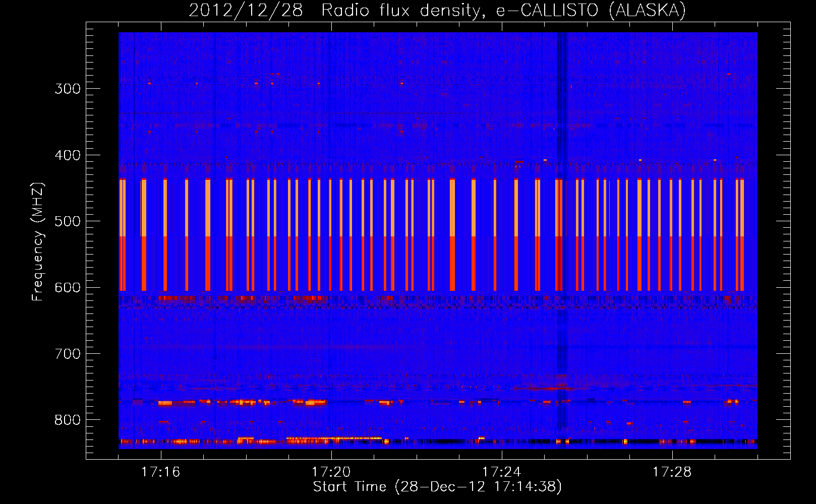Screen dimensions: 816x504
Task: Click the 300 frequency axis label
Action: pyautogui.click(x=68, y=89)
